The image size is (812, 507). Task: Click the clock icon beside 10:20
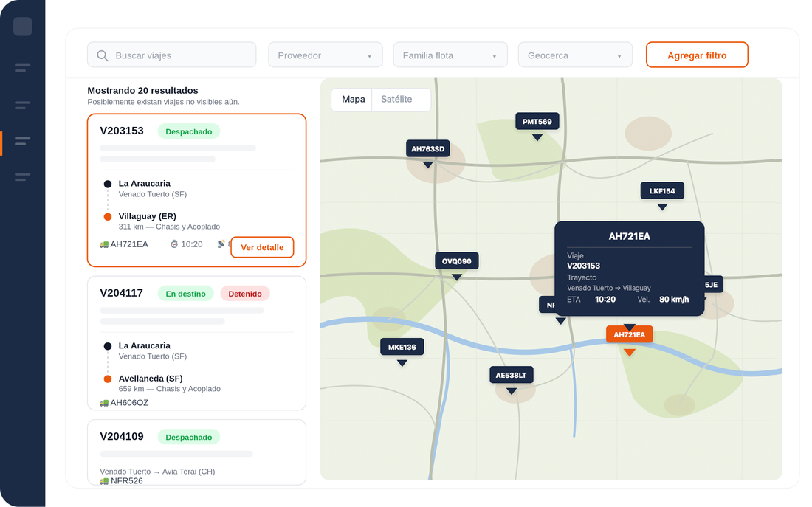(174, 244)
